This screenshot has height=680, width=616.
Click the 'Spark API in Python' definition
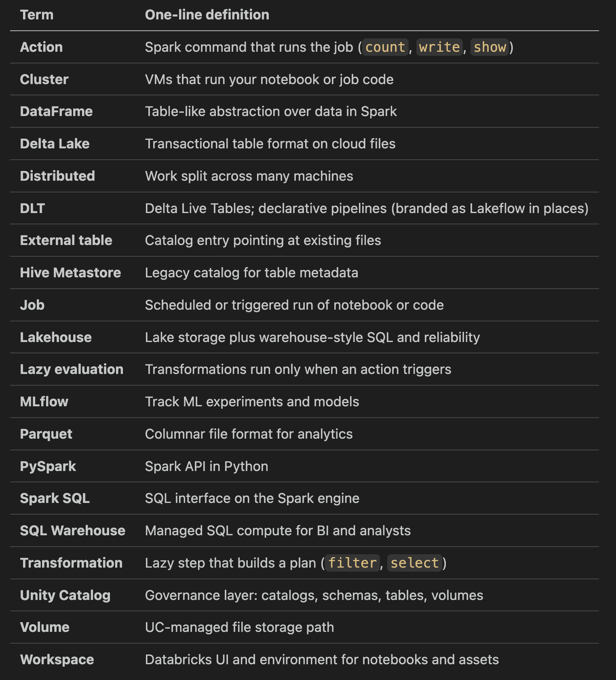(207, 467)
